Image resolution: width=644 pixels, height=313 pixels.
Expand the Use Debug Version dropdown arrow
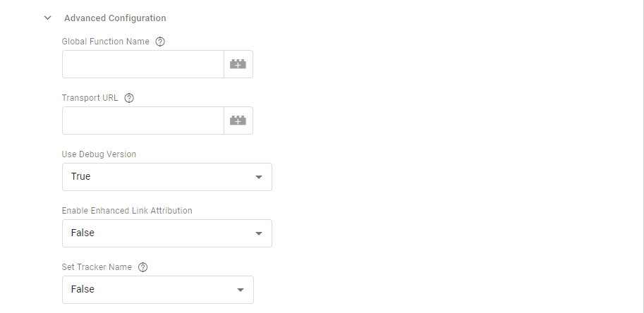(x=259, y=177)
